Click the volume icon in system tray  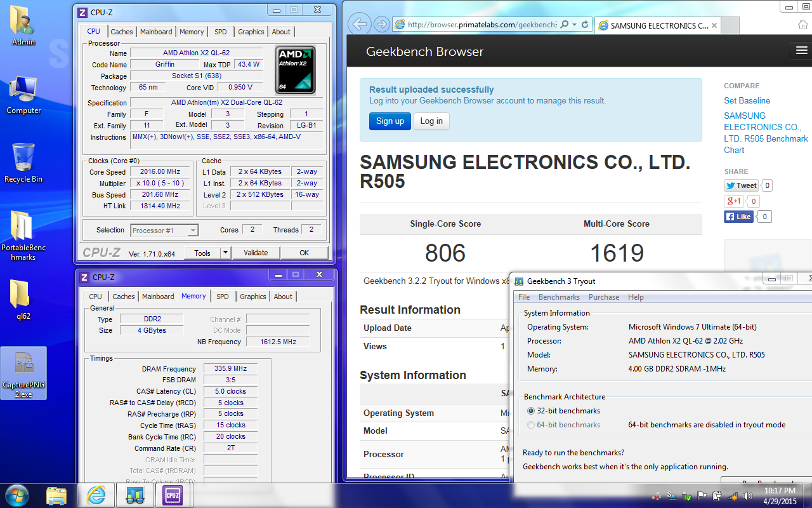click(x=748, y=496)
